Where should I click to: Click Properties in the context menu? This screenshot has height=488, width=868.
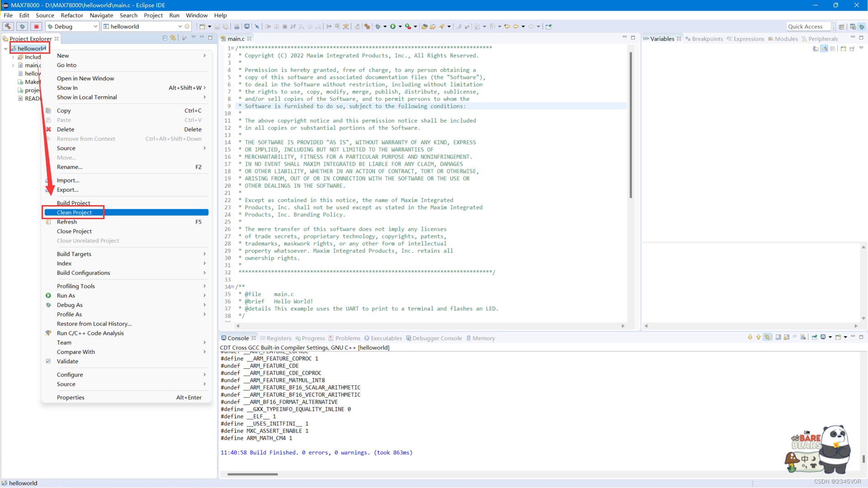click(x=71, y=398)
